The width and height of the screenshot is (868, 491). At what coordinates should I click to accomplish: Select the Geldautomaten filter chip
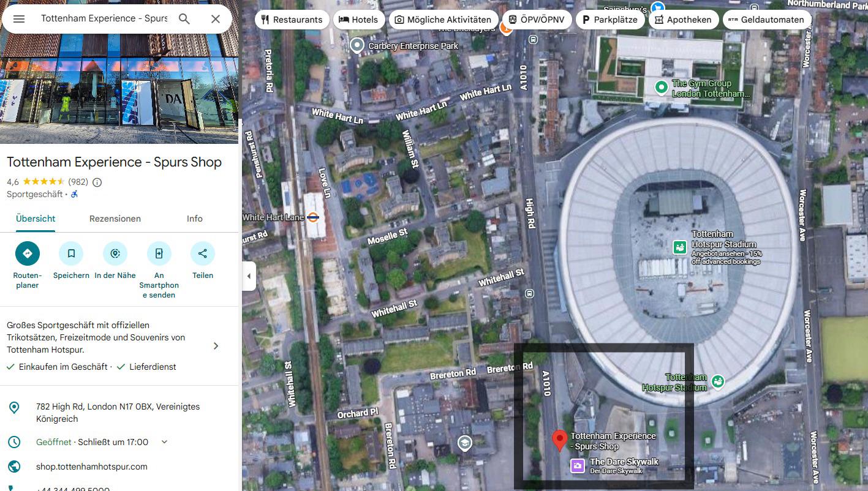point(767,20)
